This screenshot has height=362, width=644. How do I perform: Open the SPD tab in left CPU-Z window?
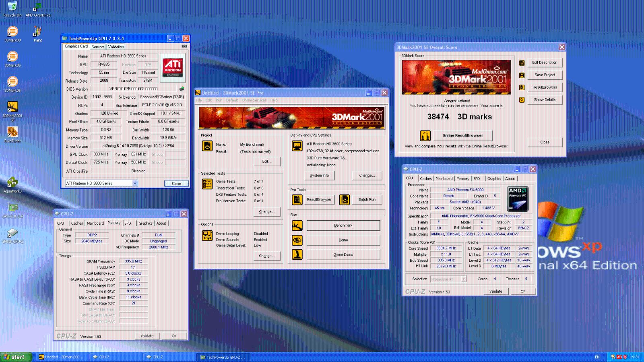tap(128, 223)
